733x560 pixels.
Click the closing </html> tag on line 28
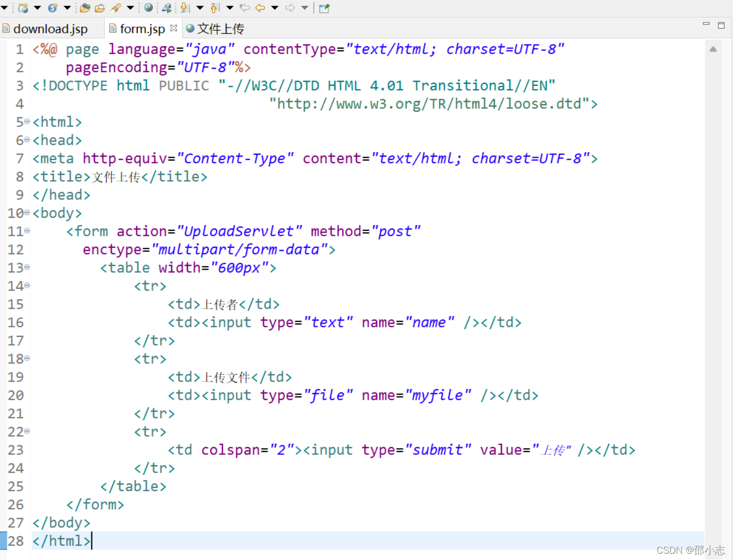[61, 541]
